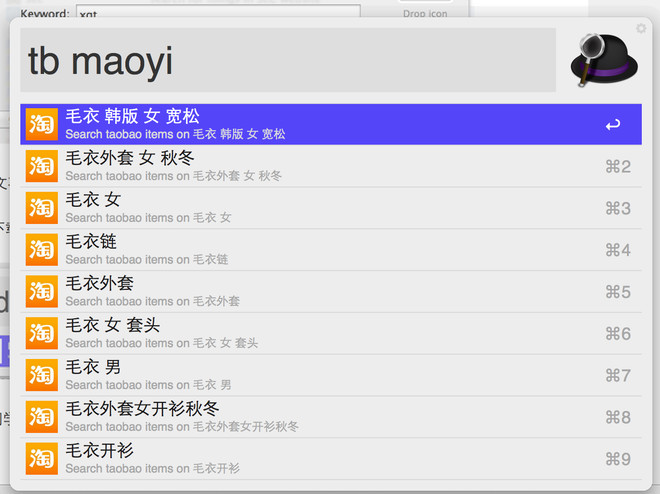Viewport: 660px width, 494px height.
Task: Click Taobao icon of the 毛衣开衫 result
Action: click(41, 458)
